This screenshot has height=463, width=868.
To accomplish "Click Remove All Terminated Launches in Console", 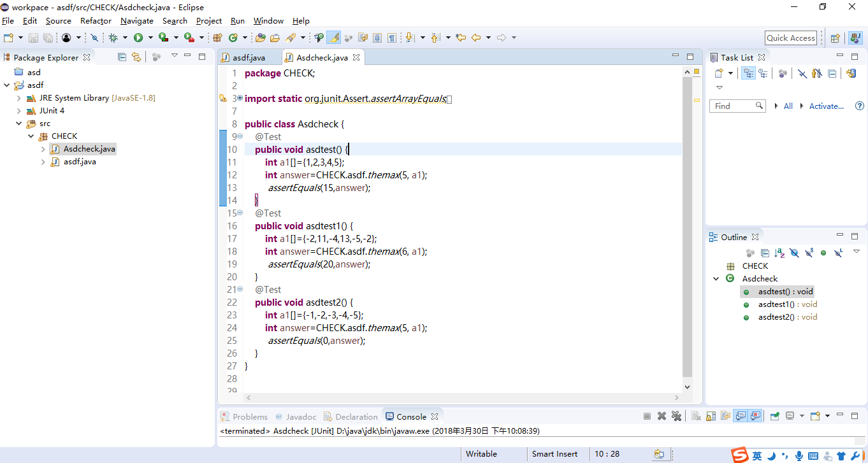I will 676,416.
